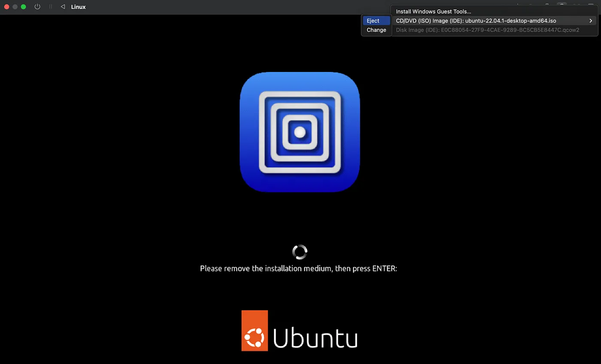Select the CD/DVD (ISO) Image ubuntu-22.04.1 entry
This screenshot has width=601, height=364.
coord(494,21)
